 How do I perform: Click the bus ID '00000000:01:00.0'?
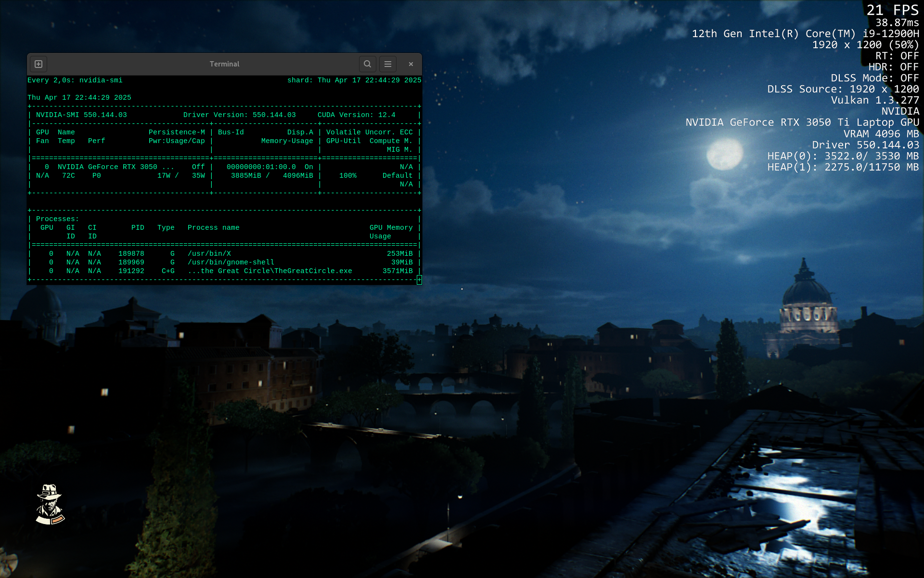(x=261, y=167)
